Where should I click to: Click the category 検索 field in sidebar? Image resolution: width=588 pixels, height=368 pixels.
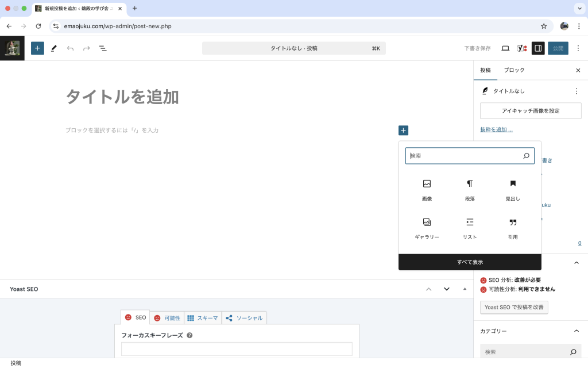pyautogui.click(x=530, y=352)
